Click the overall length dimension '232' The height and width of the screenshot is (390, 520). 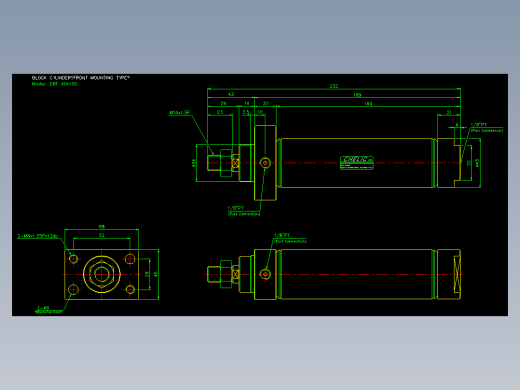(x=334, y=86)
